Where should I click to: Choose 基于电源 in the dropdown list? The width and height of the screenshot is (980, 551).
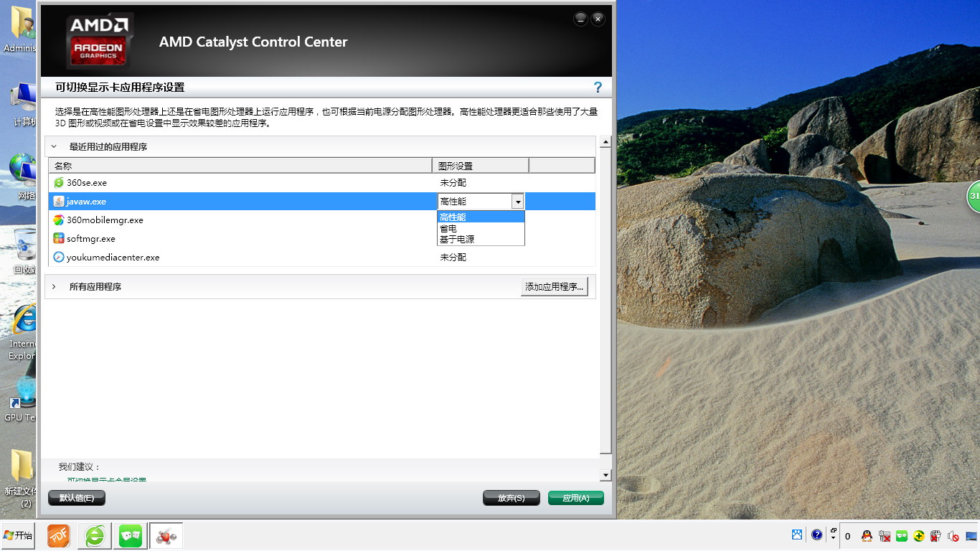point(481,239)
